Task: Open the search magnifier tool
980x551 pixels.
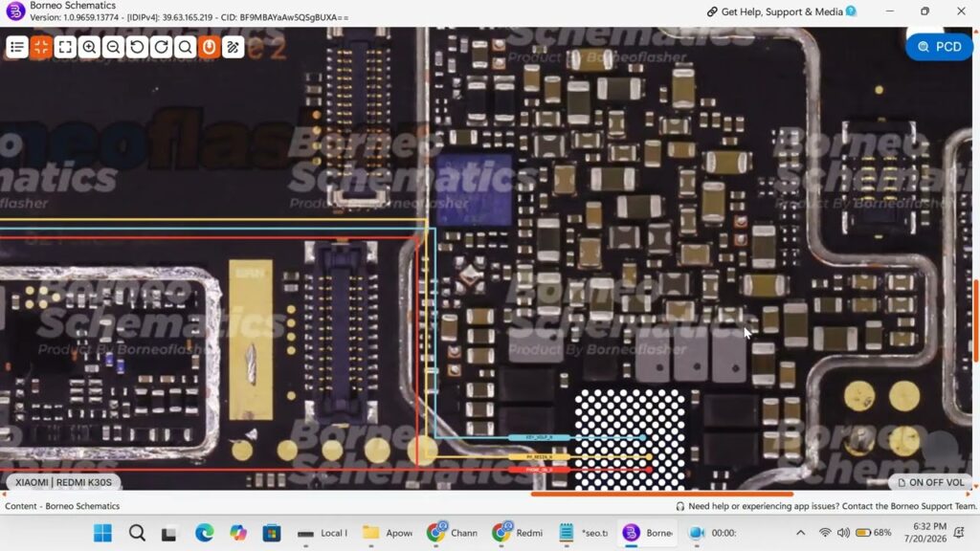Action: (x=185, y=47)
